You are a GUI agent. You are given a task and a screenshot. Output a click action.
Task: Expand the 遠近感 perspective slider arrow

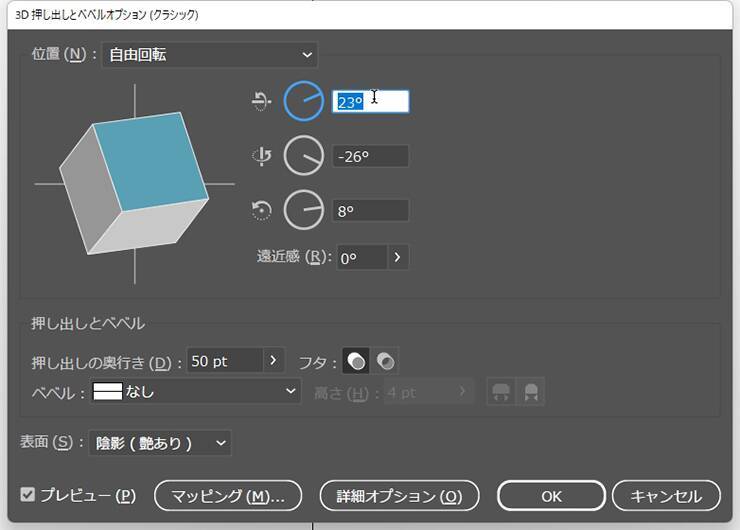coord(397,257)
